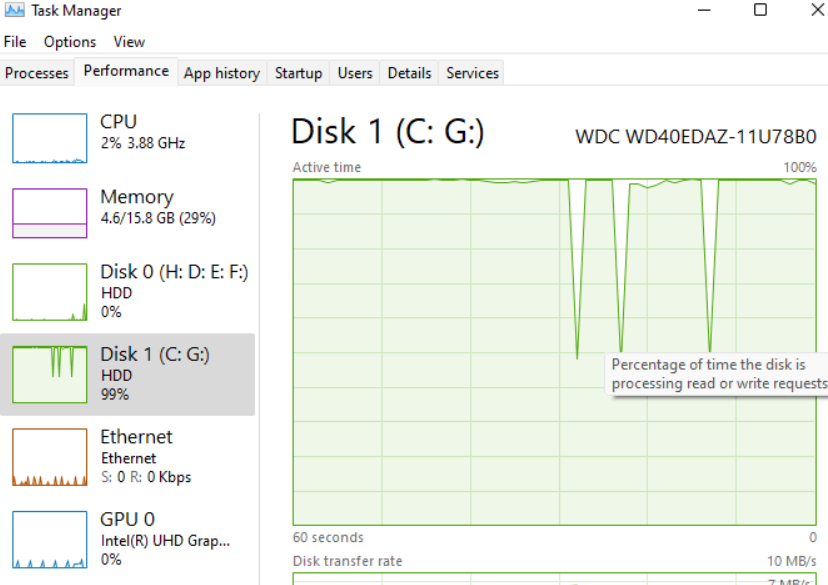Open the View menu
Screen dimensions: 828x585
(128, 42)
